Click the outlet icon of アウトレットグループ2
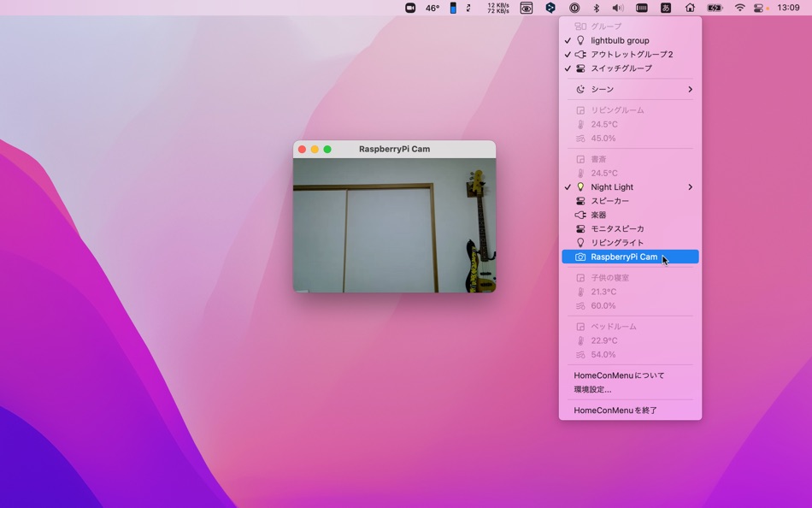The image size is (812, 508). click(580, 55)
